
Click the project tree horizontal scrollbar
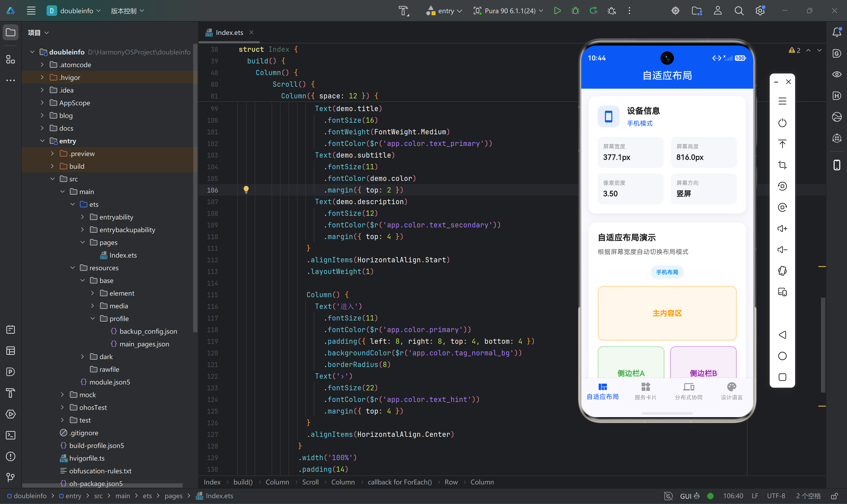point(102,486)
